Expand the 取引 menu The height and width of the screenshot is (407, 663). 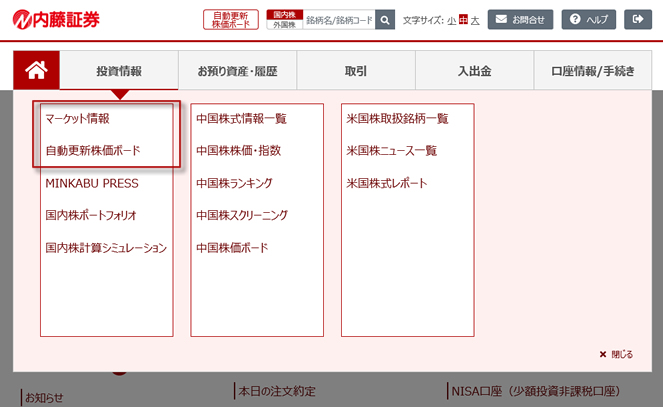tap(355, 71)
